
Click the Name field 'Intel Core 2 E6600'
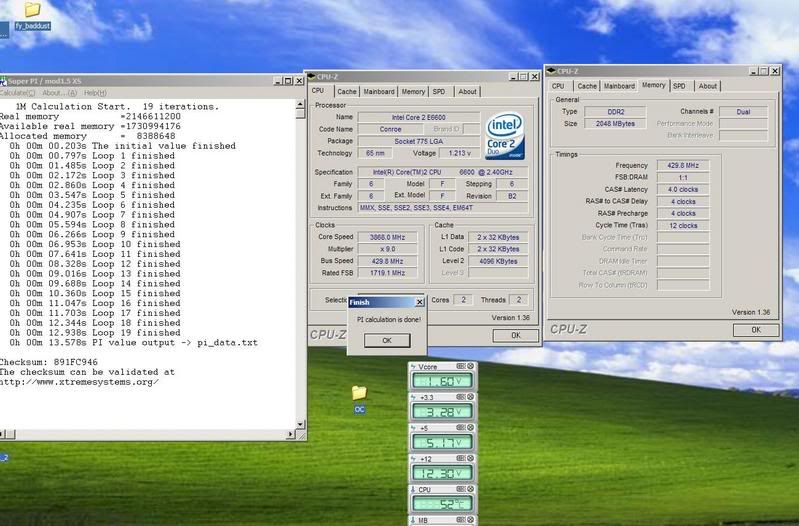coord(418,117)
